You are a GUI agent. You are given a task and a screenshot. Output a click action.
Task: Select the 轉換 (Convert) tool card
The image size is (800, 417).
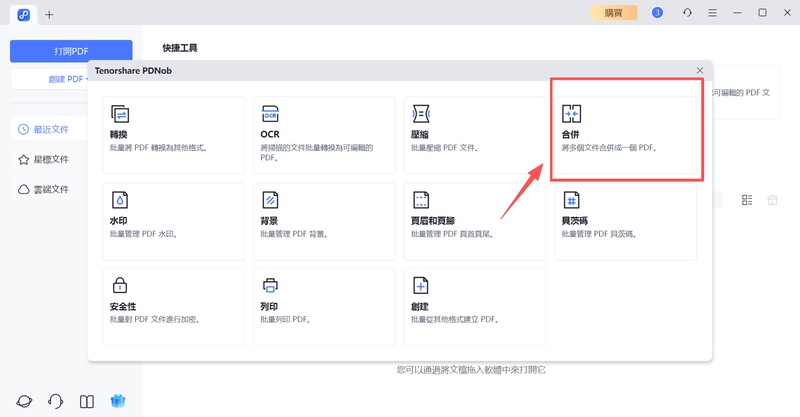pyautogui.click(x=173, y=135)
